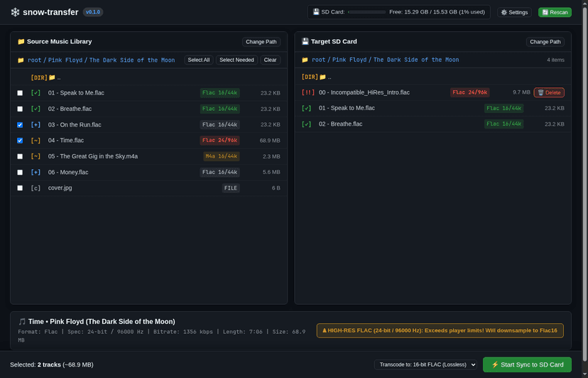
Task: Click the snowflake logo icon
Action: click(x=15, y=12)
